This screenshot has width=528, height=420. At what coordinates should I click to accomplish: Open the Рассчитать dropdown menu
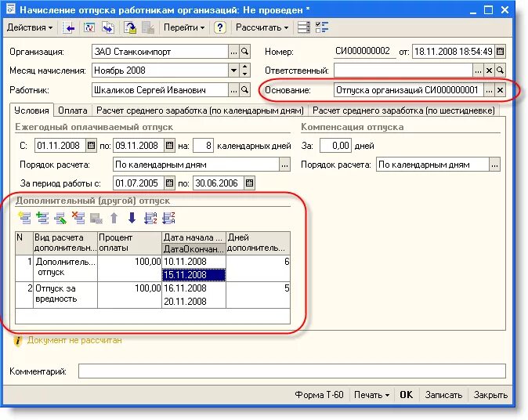[262, 27]
